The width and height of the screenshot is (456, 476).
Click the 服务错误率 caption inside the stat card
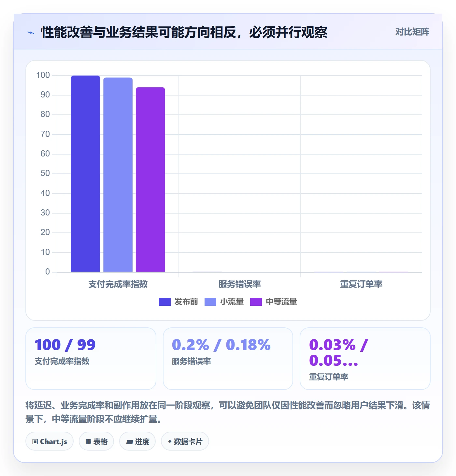coord(191,361)
